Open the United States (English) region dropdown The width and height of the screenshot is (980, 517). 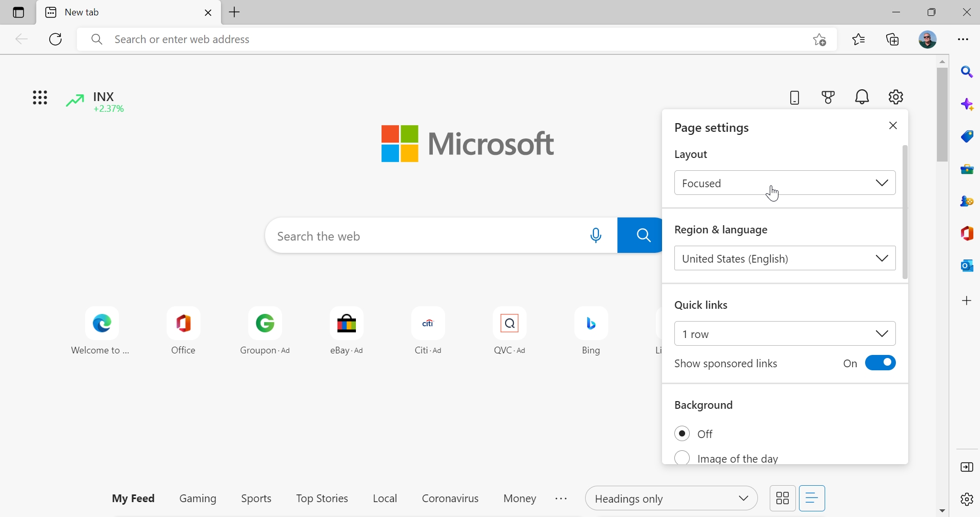[x=785, y=259]
